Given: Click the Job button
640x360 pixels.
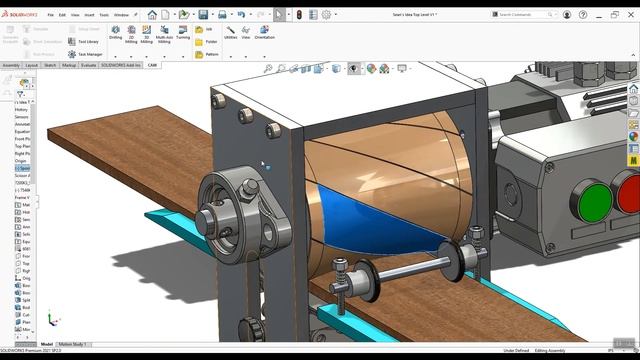Looking at the screenshot, I should pyautogui.click(x=204, y=29).
